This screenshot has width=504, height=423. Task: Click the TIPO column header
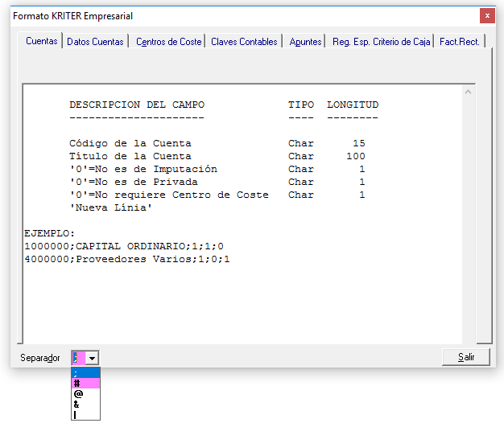coord(301,105)
